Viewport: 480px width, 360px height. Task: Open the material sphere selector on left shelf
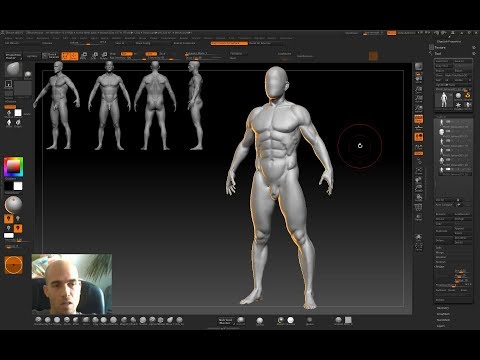13,204
